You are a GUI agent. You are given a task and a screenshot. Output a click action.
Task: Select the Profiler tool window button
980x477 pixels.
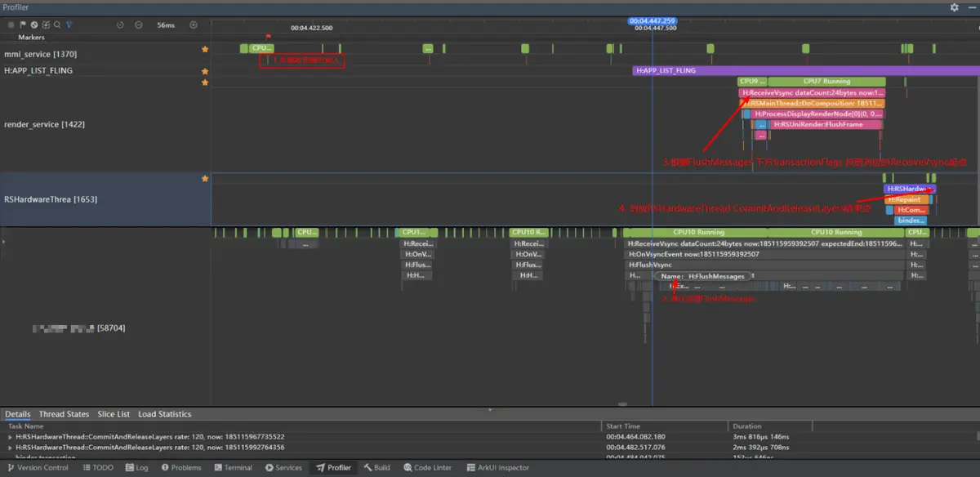(x=334, y=468)
